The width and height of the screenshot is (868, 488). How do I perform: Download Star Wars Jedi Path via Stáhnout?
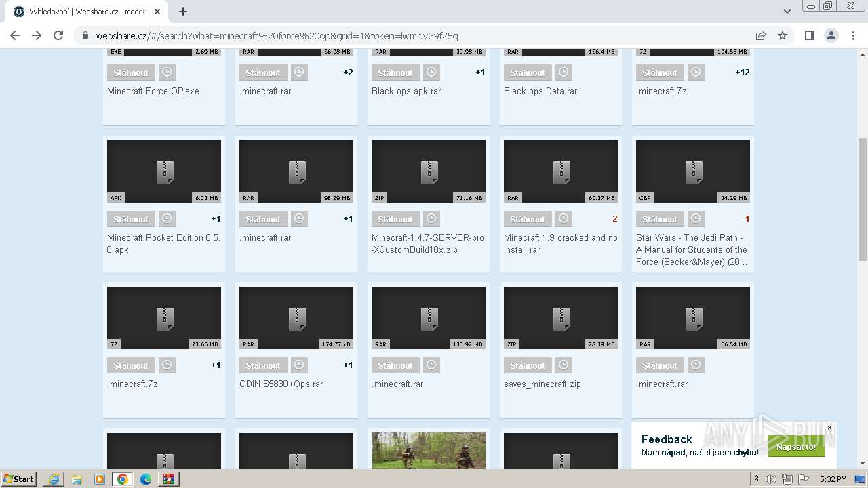660,219
